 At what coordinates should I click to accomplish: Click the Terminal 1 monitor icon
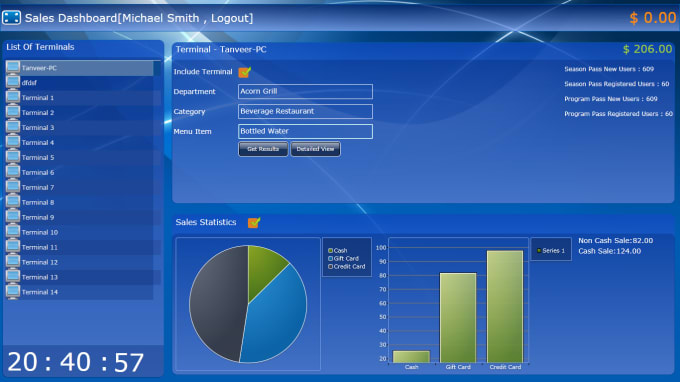(x=13, y=98)
